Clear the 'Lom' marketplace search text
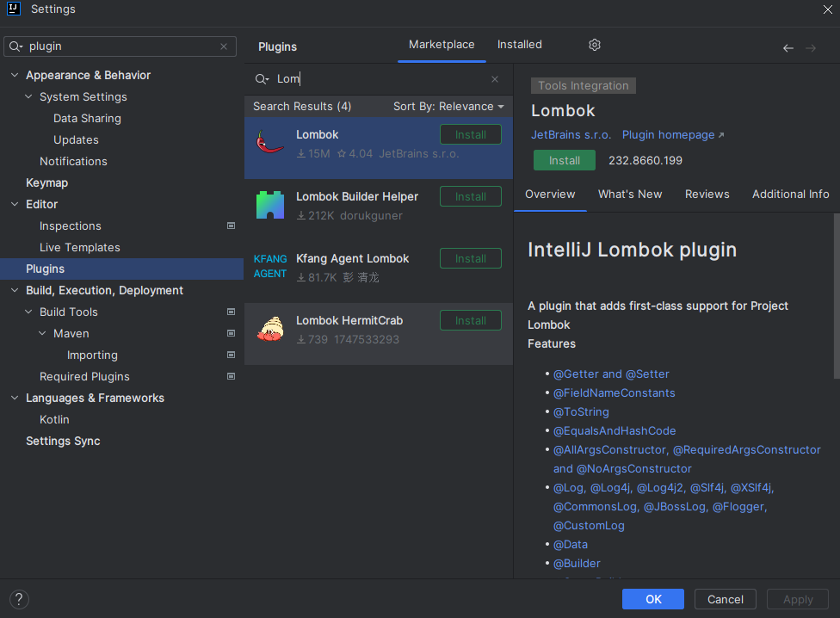 click(x=495, y=79)
